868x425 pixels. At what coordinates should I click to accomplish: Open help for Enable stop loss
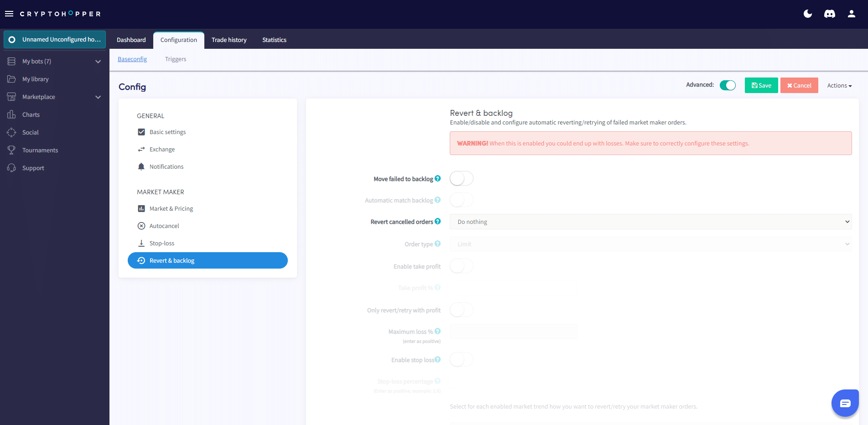(438, 359)
